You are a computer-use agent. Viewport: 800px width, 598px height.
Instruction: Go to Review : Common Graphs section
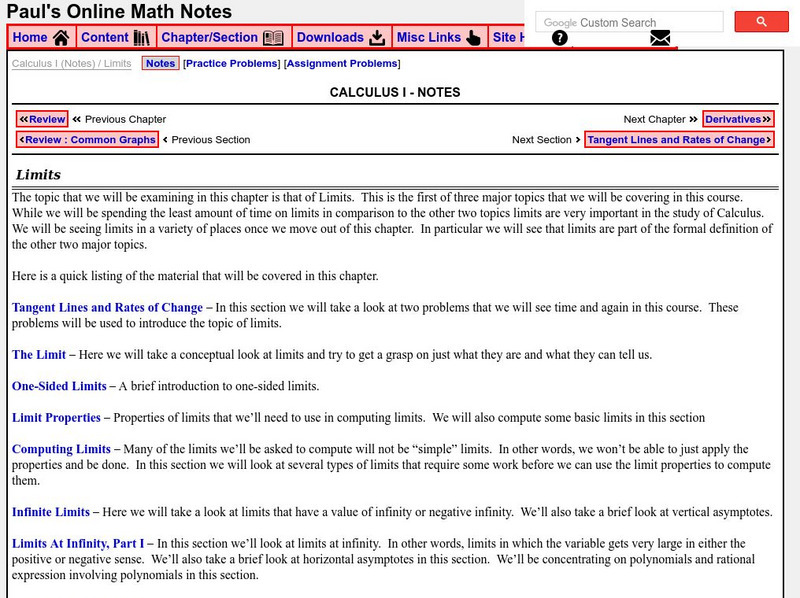87,139
